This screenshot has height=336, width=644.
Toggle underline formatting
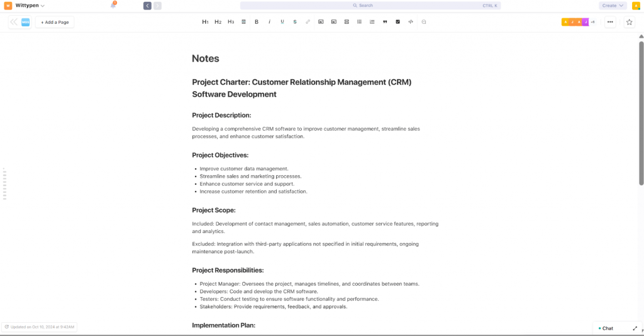pos(282,22)
